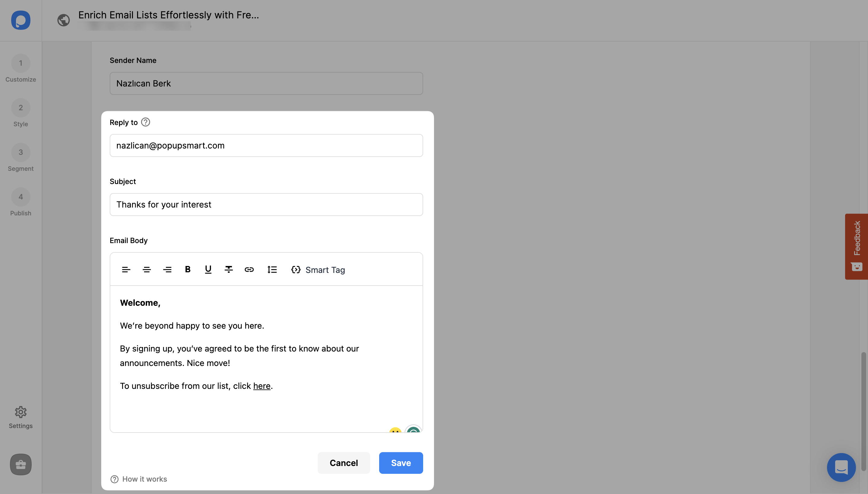The height and width of the screenshot is (494, 868).
Task: Click the bullet list icon
Action: tap(272, 269)
